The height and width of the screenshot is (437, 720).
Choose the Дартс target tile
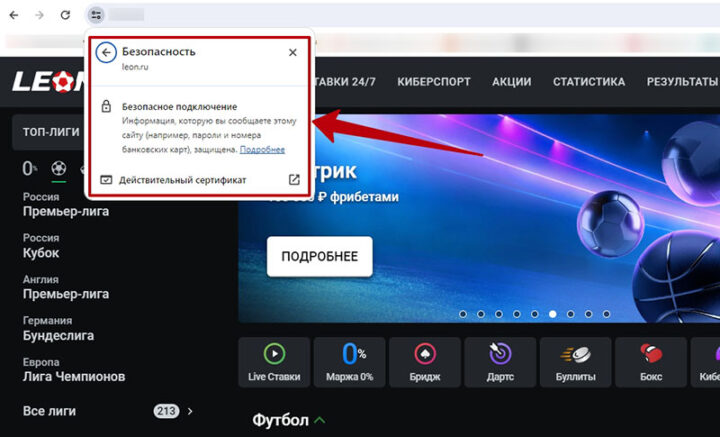(x=500, y=362)
